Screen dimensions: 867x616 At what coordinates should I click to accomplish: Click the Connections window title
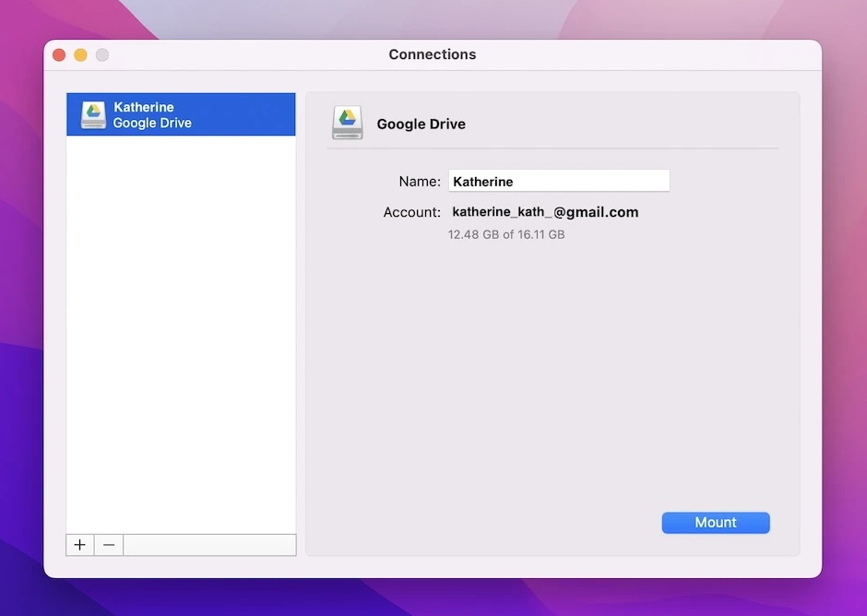433,54
